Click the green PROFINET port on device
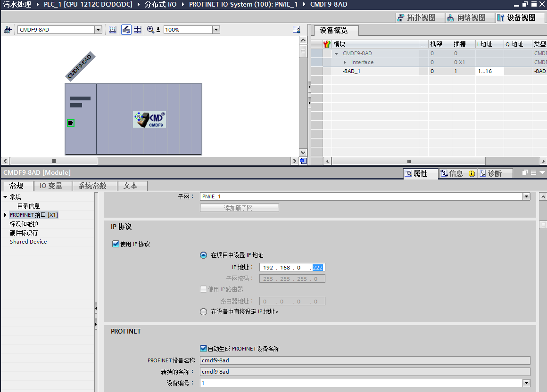This screenshot has width=547, height=392. 70,123
